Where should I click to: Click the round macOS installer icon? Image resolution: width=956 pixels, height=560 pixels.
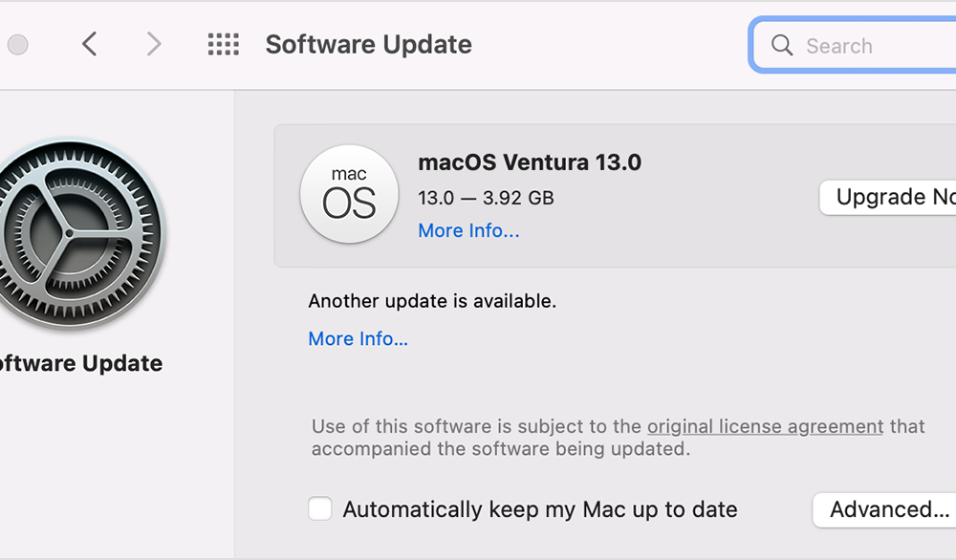point(349,194)
